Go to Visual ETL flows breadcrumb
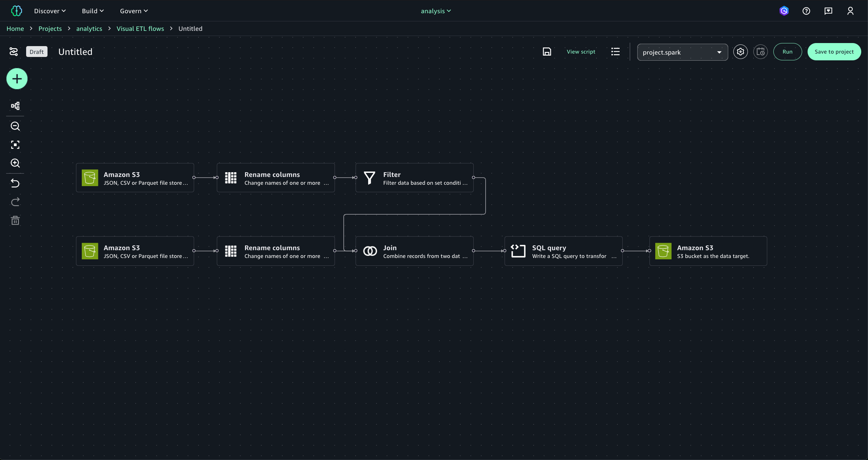 tap(140, 29)
